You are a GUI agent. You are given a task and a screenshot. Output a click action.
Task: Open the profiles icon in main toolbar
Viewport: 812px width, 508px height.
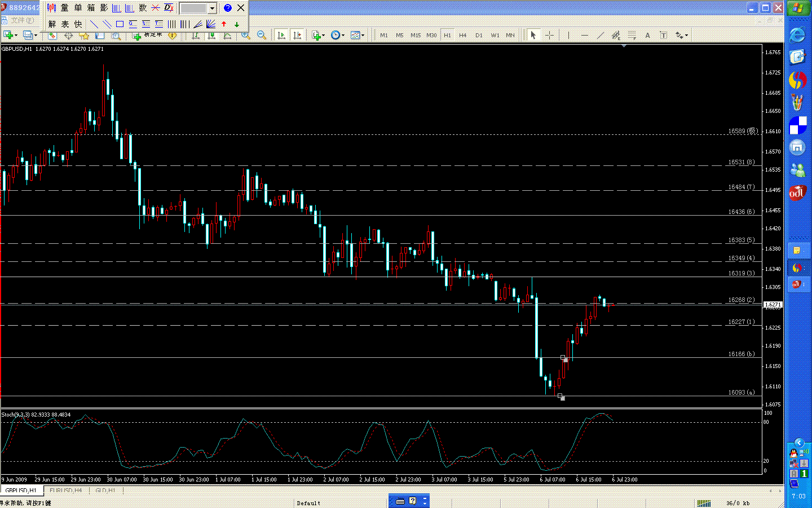(x=28, y=35)
